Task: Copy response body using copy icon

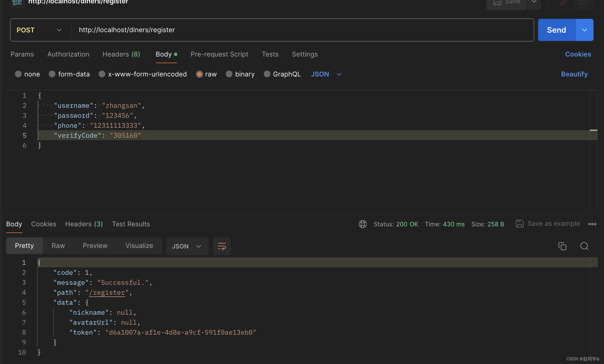Action: [x=562, y=246]
